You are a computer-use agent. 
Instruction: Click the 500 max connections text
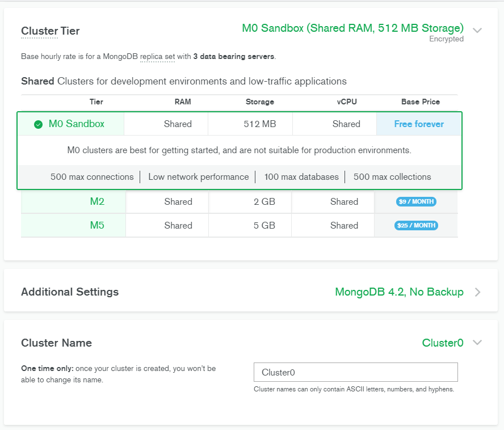(92, 177)
